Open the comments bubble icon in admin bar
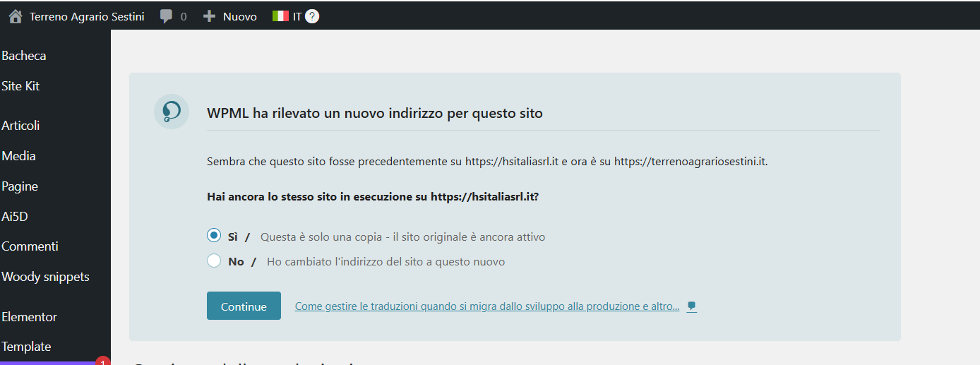Screen dimensions: 980x365 (x=166, y=16)
